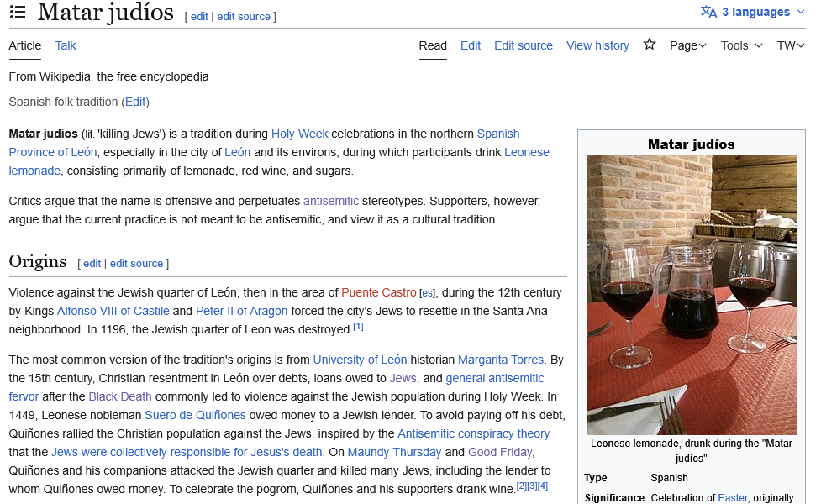Click the 'lit.' abbreviation
Screen dimensions: 821x504
pyautogui.click(x=90, y=134)
